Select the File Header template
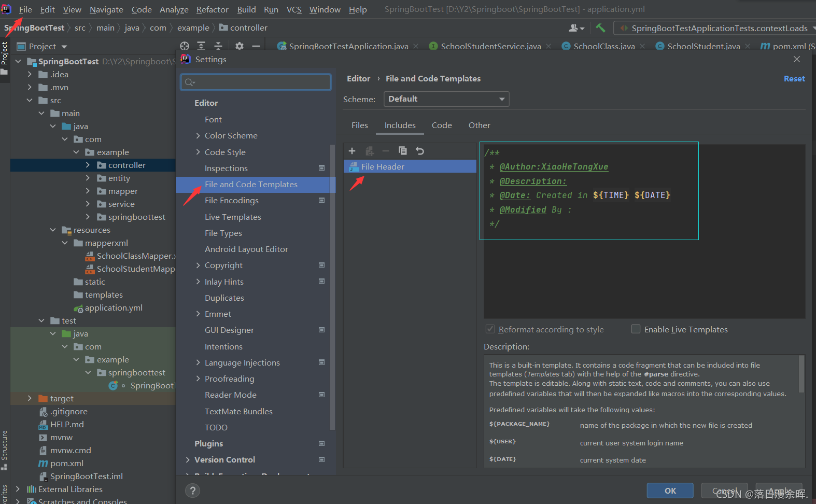 [410, 166]
